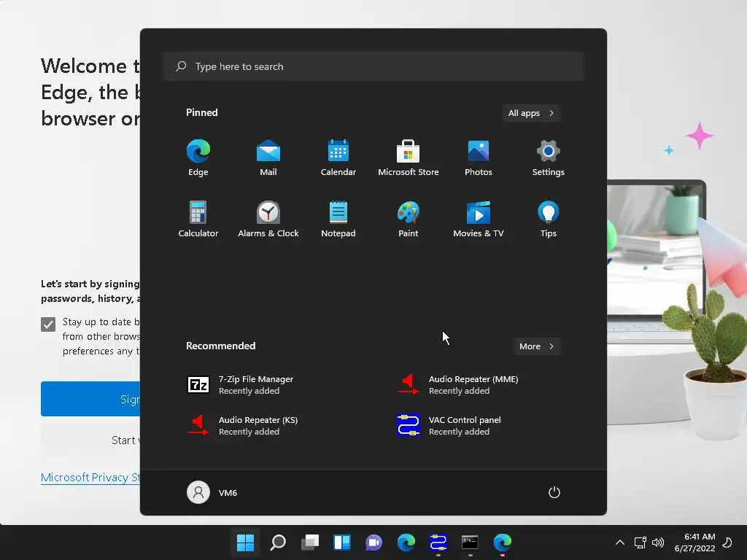This screenshot has height=560, width=747.
Task: Open volume tray icon
Action: click(x=658, y=542)
